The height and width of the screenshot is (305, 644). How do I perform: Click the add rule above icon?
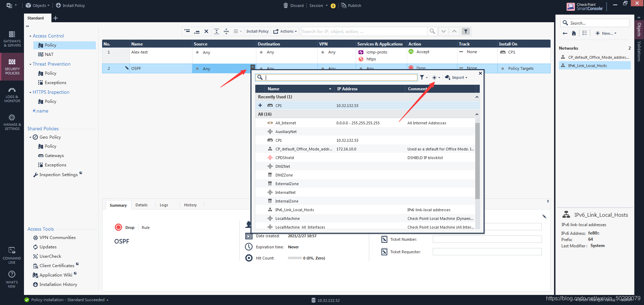[x=187, y=31]
